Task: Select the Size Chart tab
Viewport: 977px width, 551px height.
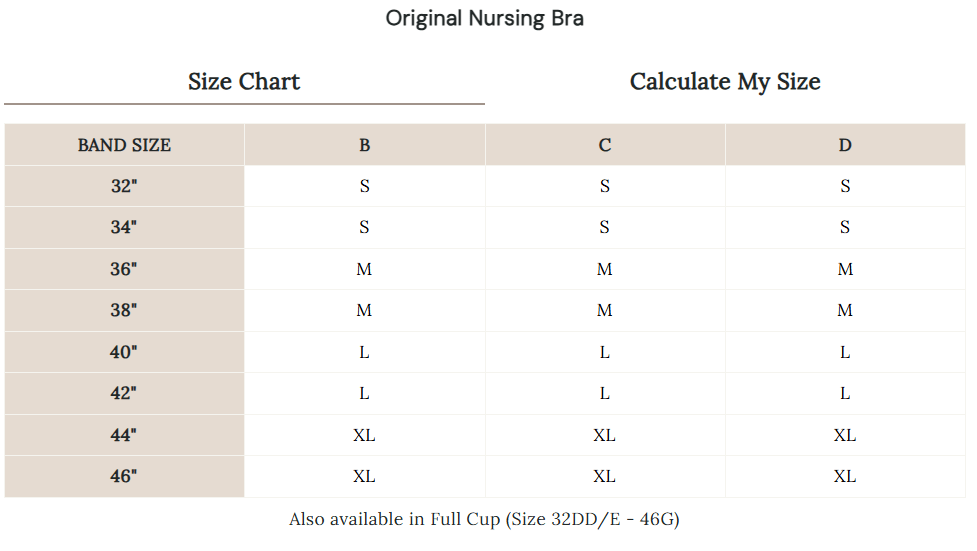Action: [244, 82]
